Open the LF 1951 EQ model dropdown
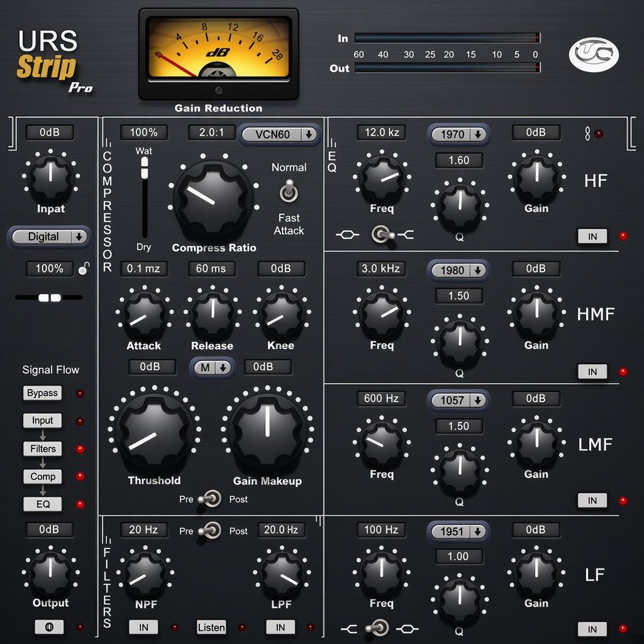 pos(458,531)
